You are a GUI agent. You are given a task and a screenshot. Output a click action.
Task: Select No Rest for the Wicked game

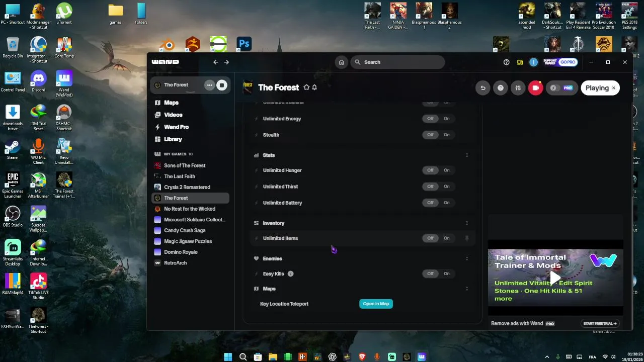pyautogui.click(x=190, y=209)
